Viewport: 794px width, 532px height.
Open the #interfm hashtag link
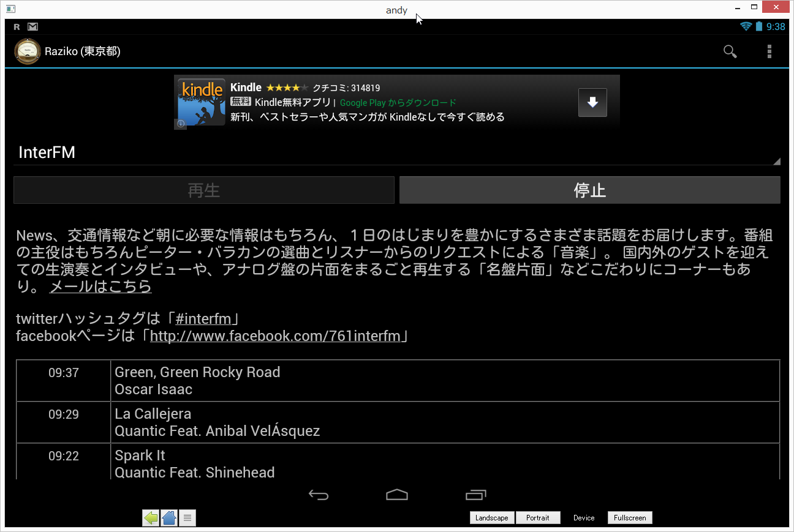[x=203, y=319]
